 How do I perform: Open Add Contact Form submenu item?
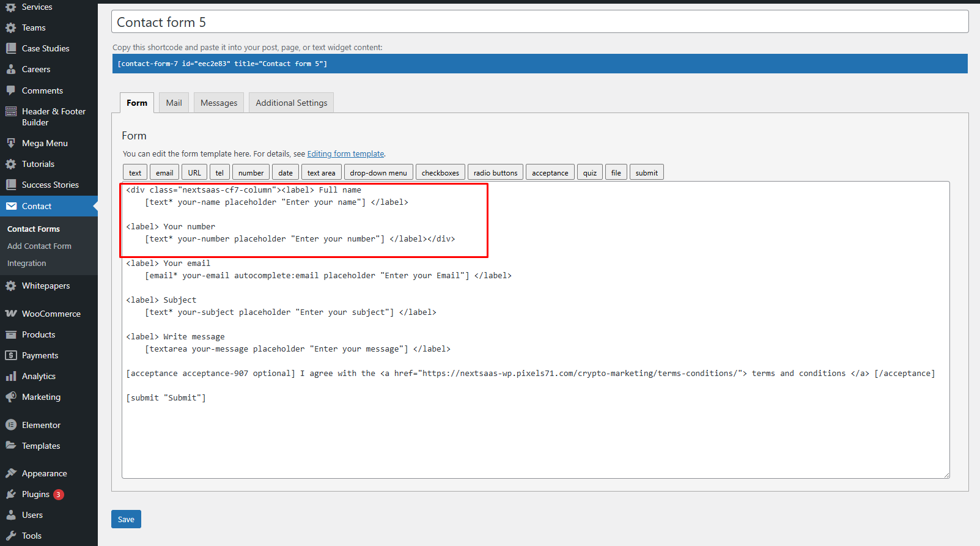39,246
